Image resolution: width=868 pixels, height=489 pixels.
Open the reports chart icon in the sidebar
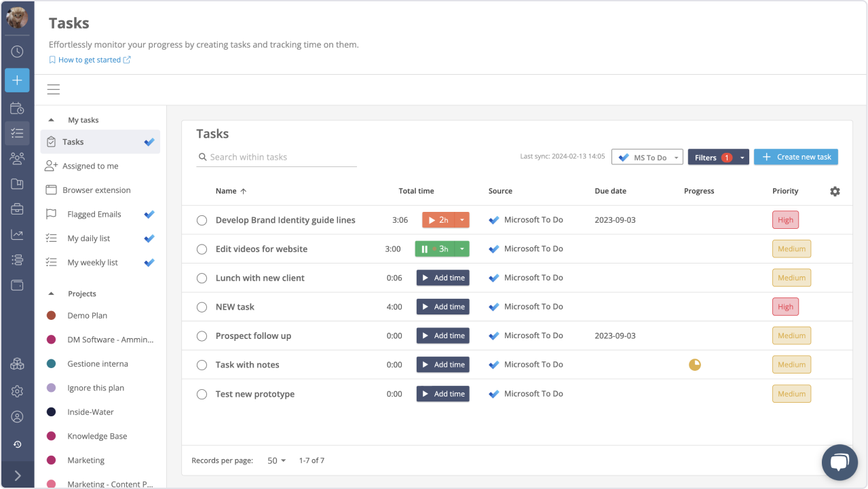(17, 234)
